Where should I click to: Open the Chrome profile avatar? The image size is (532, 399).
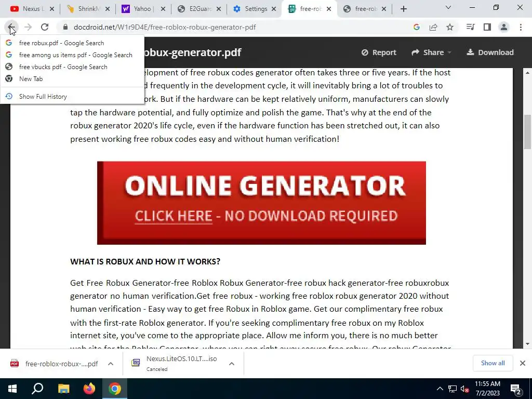point(504,27)
